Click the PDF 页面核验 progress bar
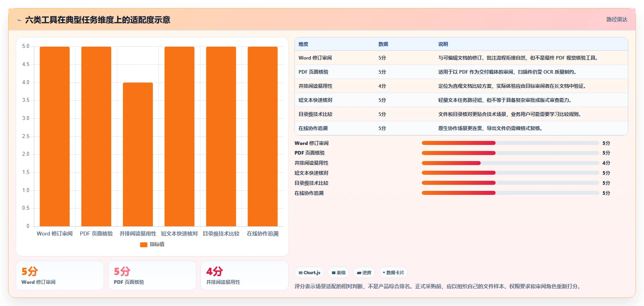The height and width of the screenshot is (306, 644). coord(510,153)
